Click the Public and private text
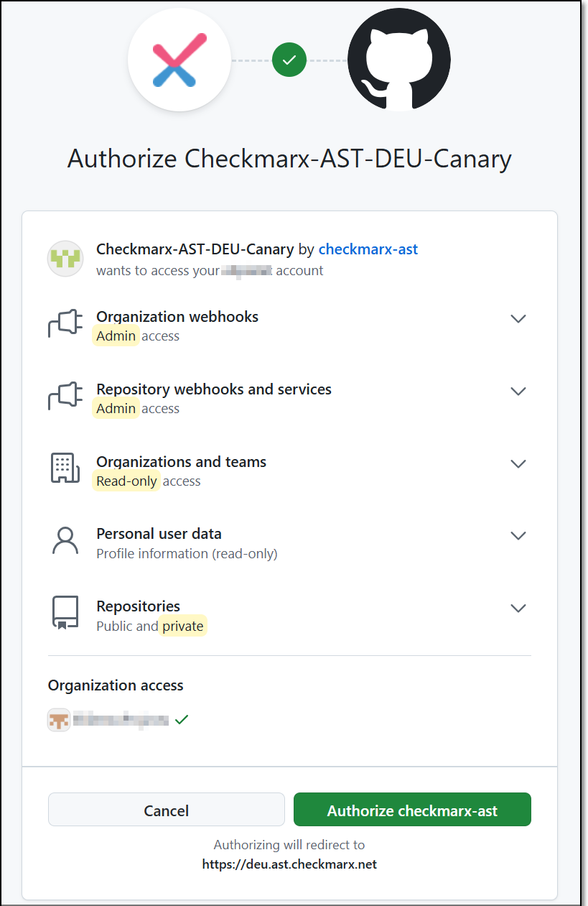 tap(150, 627)
